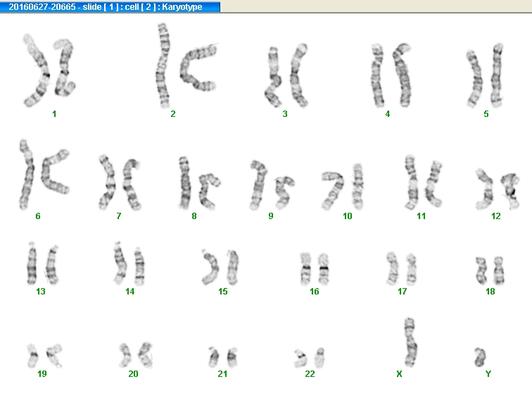Select the bent right chromosome 6 image
This screenshot has height=410, width=532.
[x=54, y=172]
